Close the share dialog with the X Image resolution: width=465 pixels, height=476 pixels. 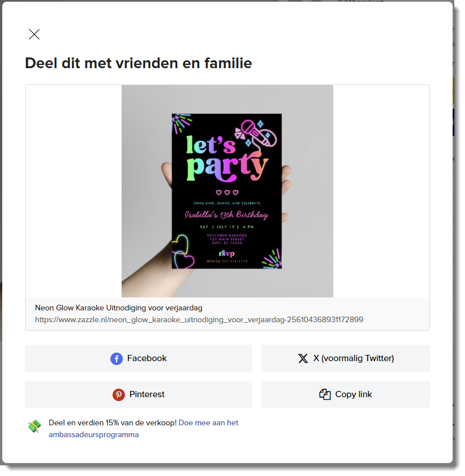[x=34, y=34]
